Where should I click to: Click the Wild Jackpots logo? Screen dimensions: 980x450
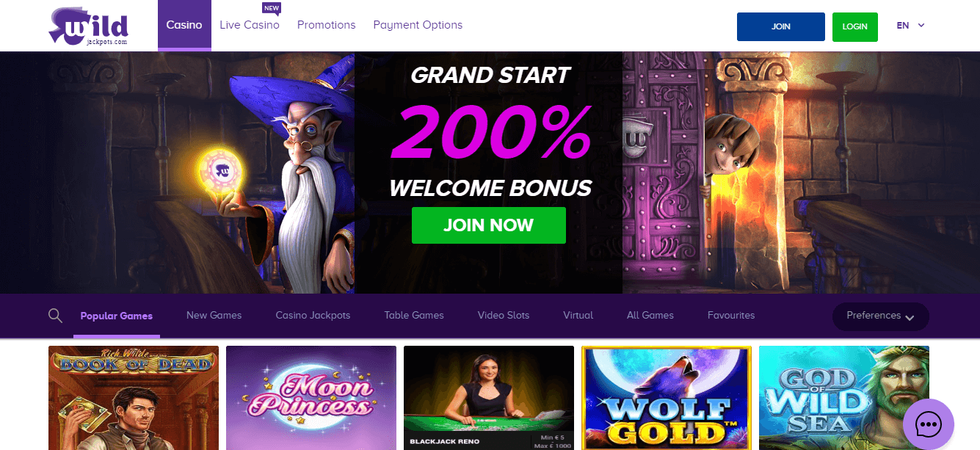tap(88, 26)
